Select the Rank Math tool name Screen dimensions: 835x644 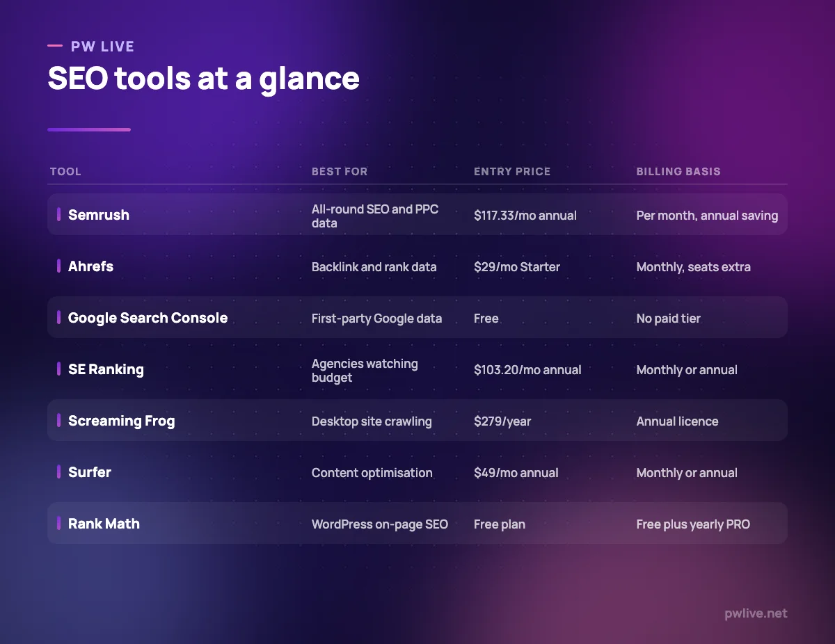click(104, 524)
